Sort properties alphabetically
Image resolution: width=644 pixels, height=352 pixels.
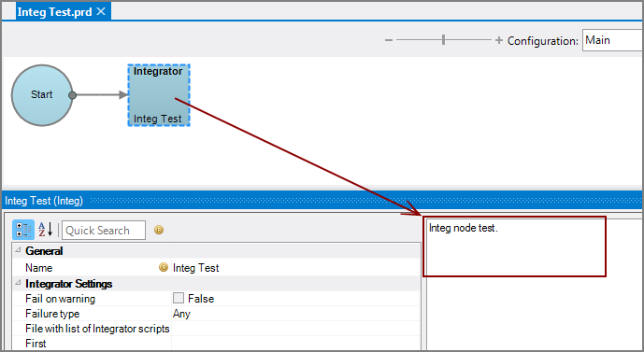tap(46, 230)
